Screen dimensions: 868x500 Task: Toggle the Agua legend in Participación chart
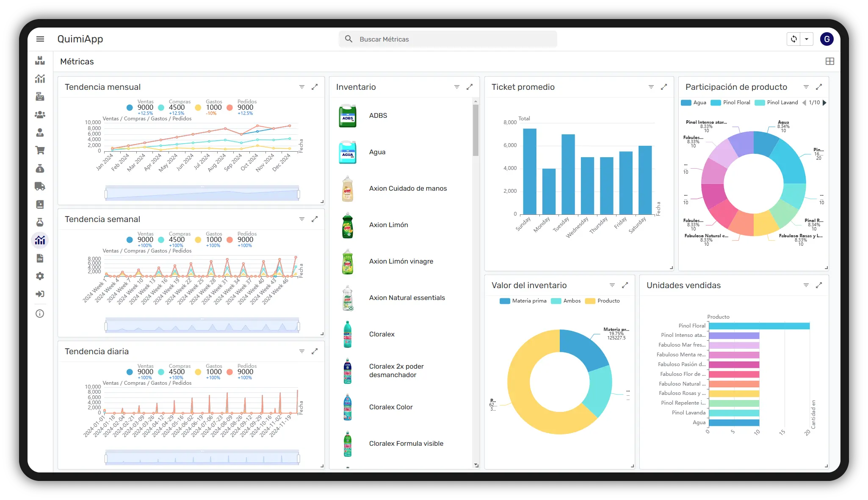pos(694,103)
